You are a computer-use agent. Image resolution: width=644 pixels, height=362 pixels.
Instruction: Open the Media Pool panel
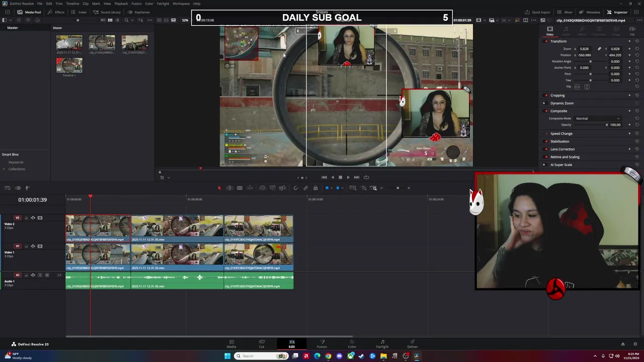pyautogui.click(x=29, y=12)
